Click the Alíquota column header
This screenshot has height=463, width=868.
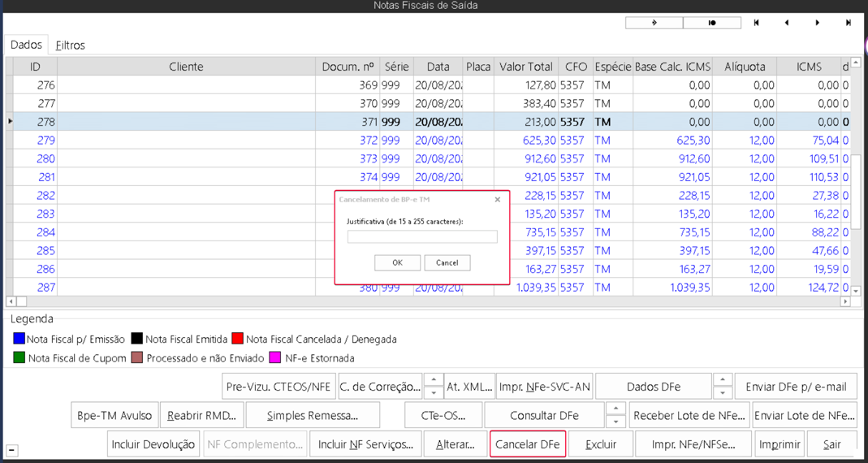coord(745,67)
